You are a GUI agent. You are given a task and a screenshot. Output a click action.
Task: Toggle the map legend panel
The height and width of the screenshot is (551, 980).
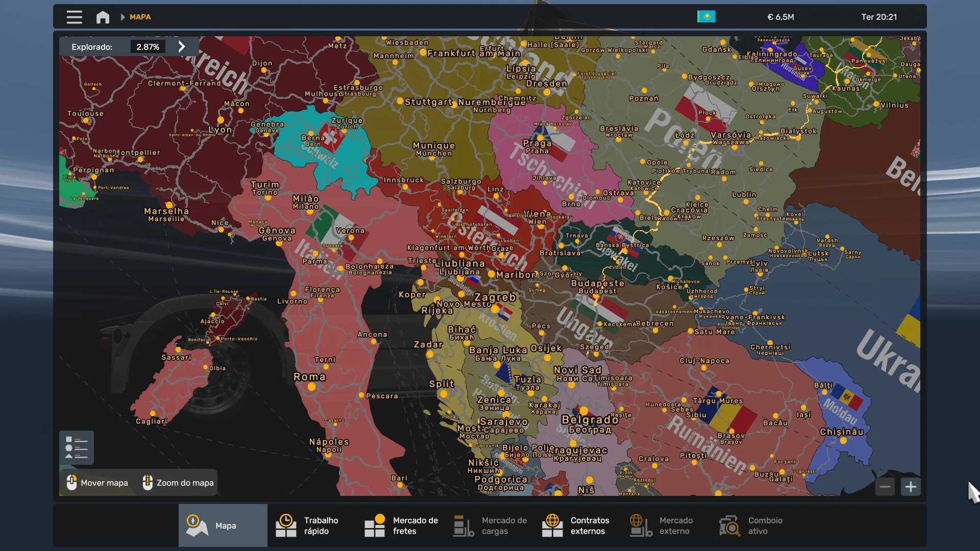pos(77,447)
